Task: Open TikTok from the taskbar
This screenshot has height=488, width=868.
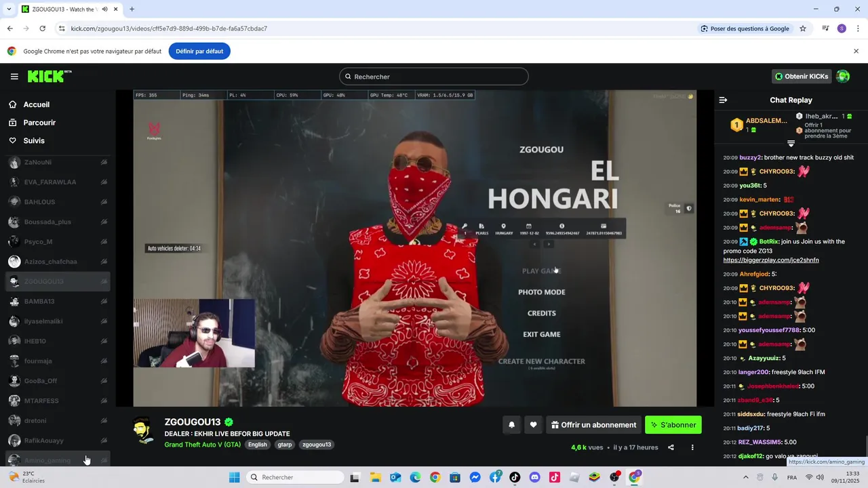Action: coord(515,477)
